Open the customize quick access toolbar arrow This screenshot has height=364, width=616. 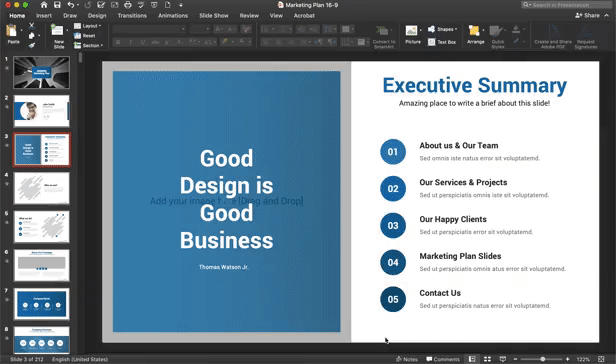[x=181, y=5]
